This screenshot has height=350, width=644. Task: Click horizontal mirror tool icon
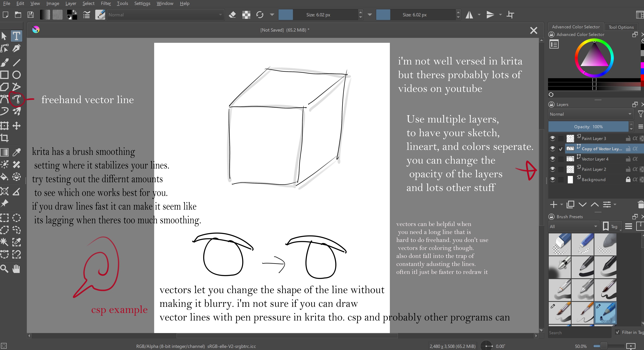pos(469,15)
